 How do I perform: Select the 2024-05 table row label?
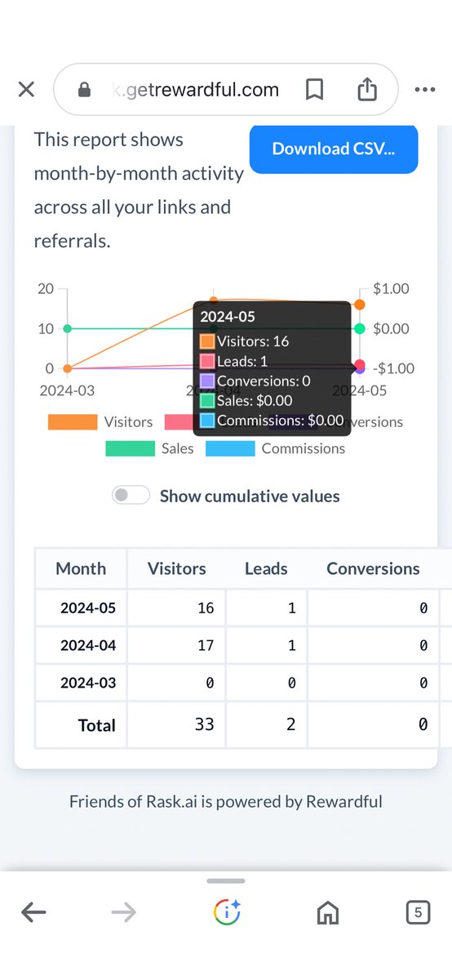88,608
